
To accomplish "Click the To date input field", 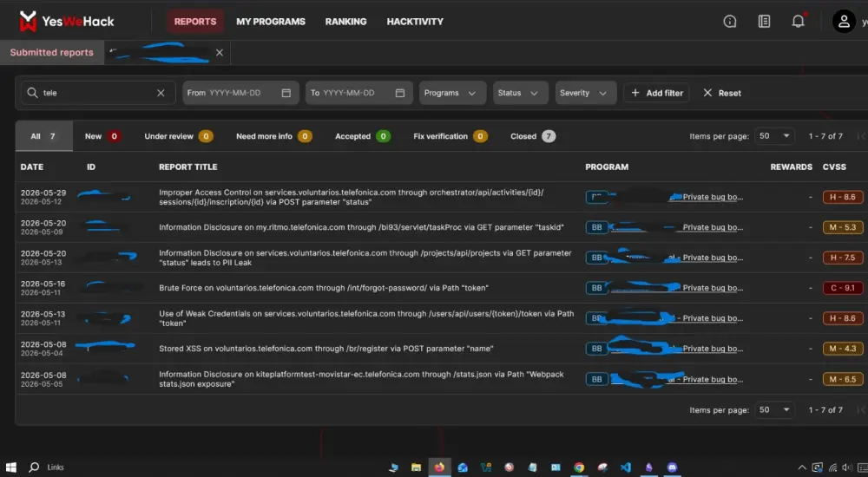I will pos(358,93).
